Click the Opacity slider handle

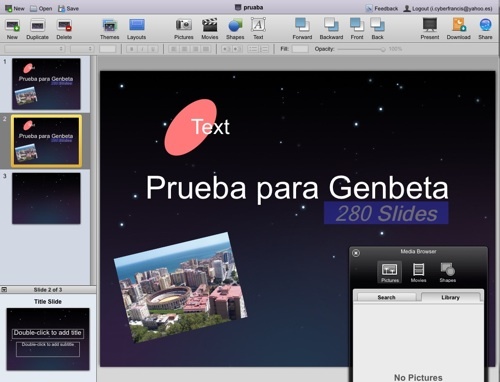click(383, 49)
